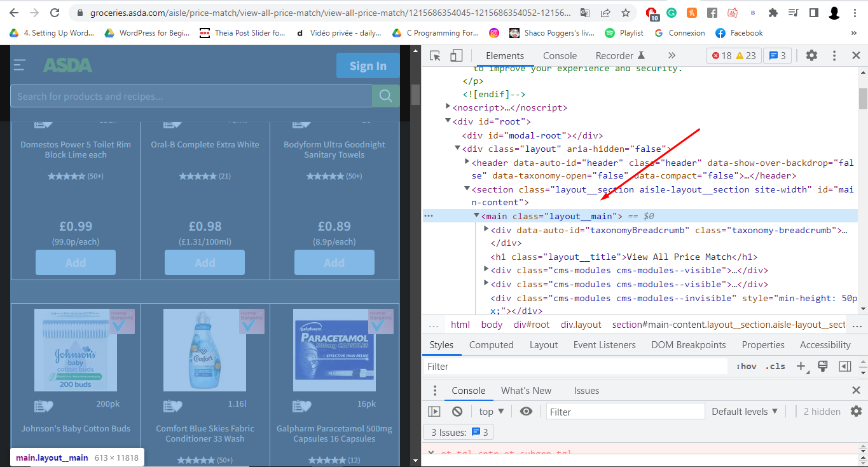Open the 18 errors 23 warnings counter
The width and height of the screenshot is (868, 467).
click(733, 56)
